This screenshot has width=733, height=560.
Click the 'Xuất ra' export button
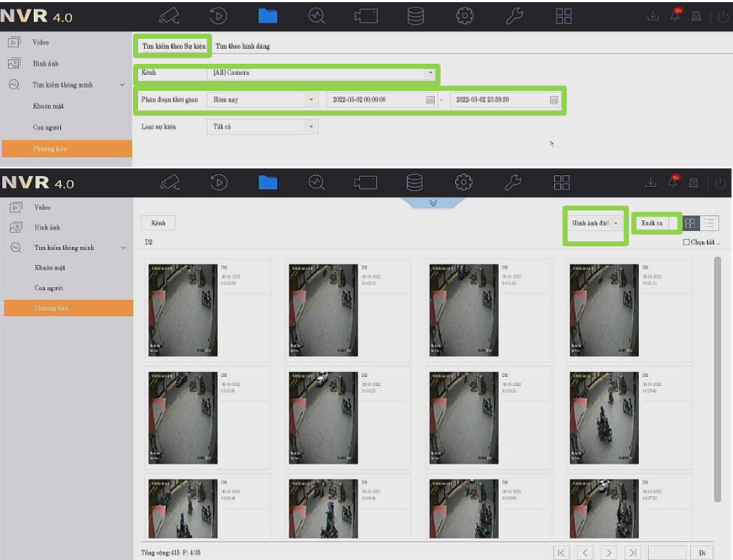tap(650, 223)
